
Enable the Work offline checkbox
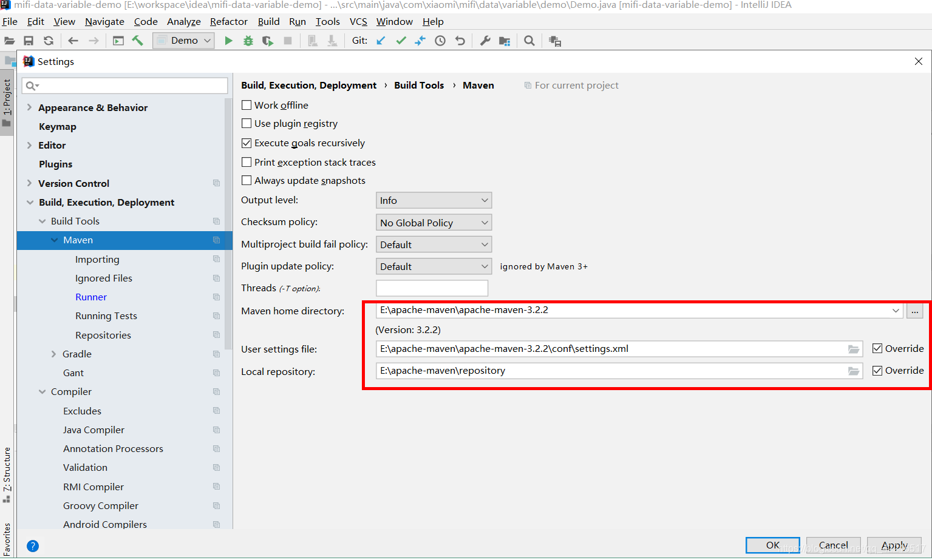point(247,105)
